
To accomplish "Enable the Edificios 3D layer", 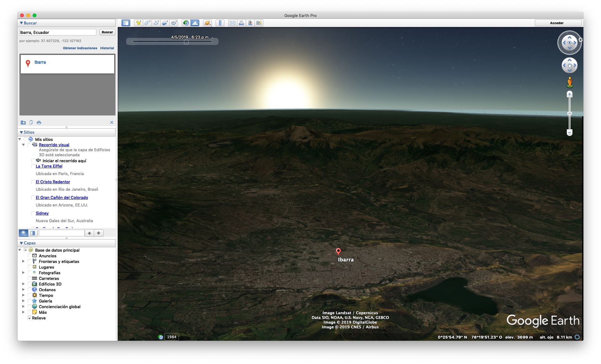I will [30, 284].
